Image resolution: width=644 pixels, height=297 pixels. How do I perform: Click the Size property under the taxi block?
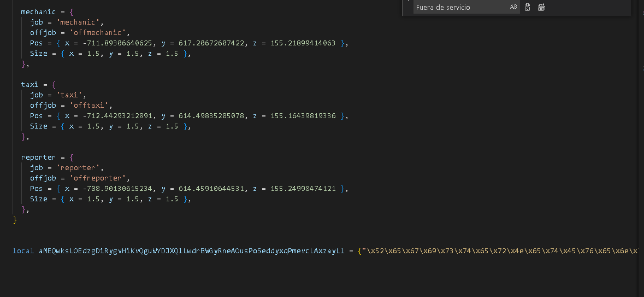tap(39, 126)
